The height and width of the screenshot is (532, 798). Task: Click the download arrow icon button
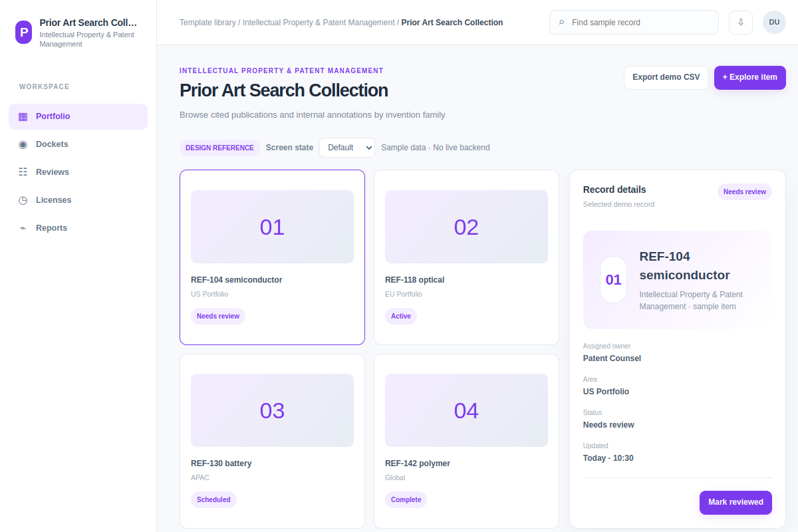(741, 22)
